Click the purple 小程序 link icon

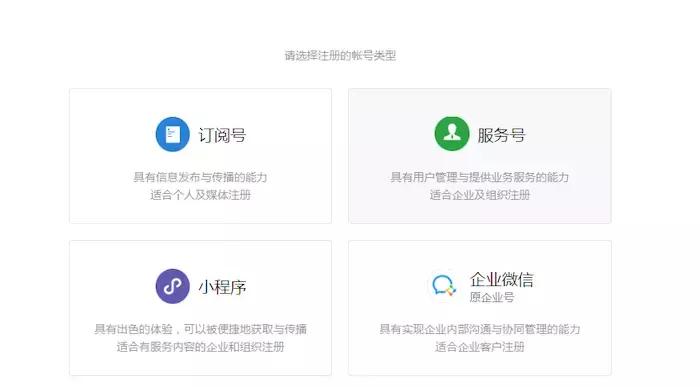pos(173,286)
